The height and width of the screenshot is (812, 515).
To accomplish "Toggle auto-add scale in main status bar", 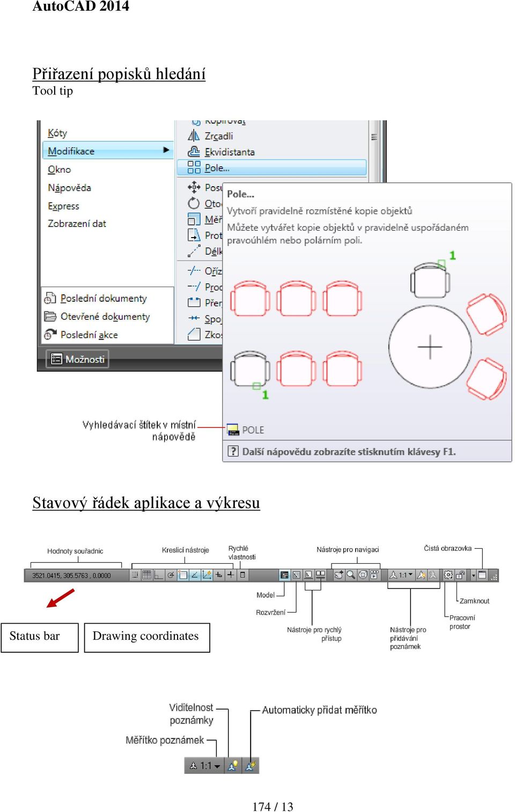I will pyautogui.click(x=433, y=575).
